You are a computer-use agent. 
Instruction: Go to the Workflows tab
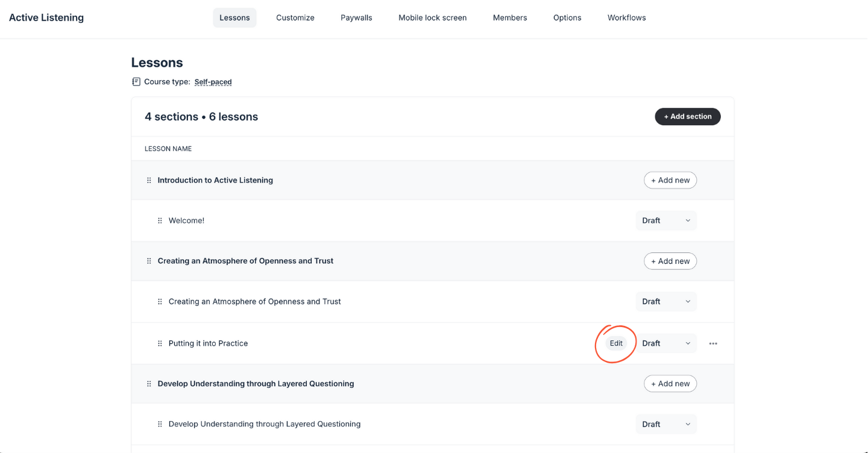(626, 17)
